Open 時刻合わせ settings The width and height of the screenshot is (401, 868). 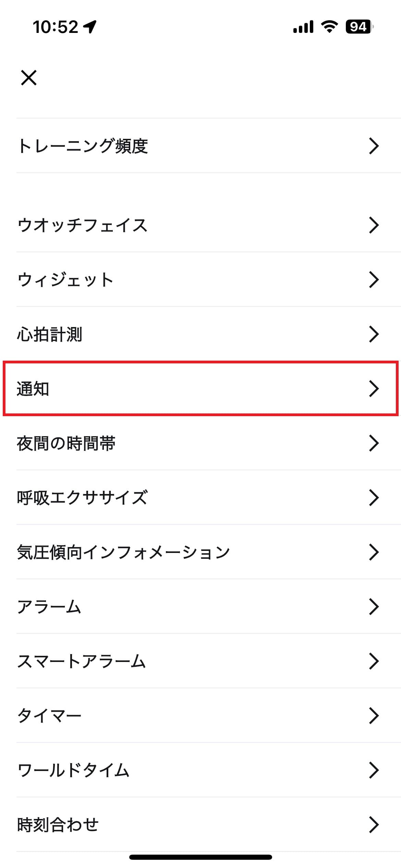[200, 824]
